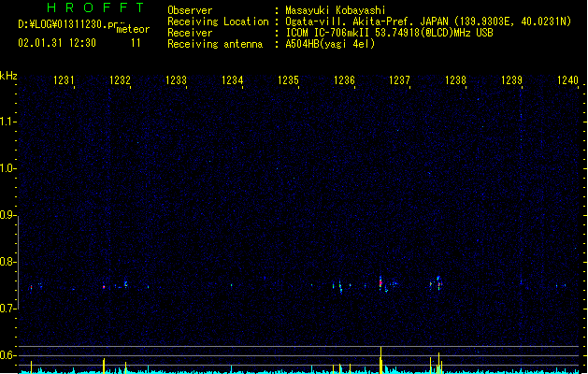588x374 pixels.
Task: Click receiver value ICOM IC-706mkII 53.74918 MHz USB
Action: (389, 33)
